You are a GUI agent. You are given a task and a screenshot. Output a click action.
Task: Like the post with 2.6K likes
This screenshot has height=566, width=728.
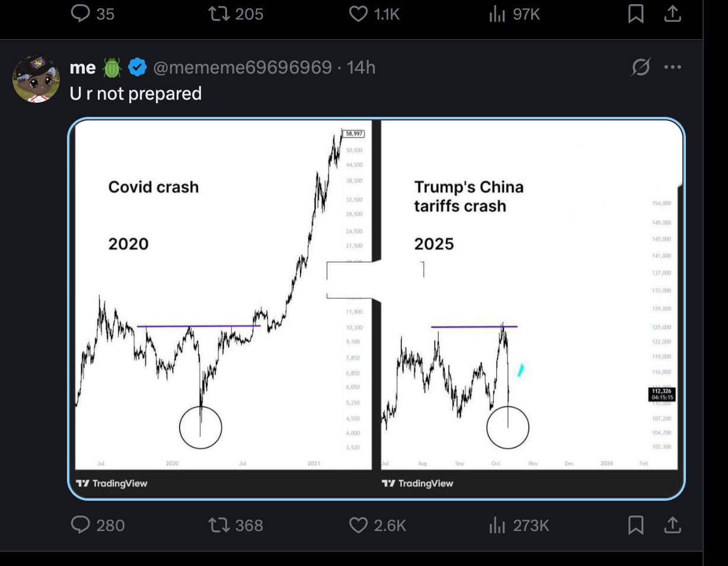coord(359,525)
